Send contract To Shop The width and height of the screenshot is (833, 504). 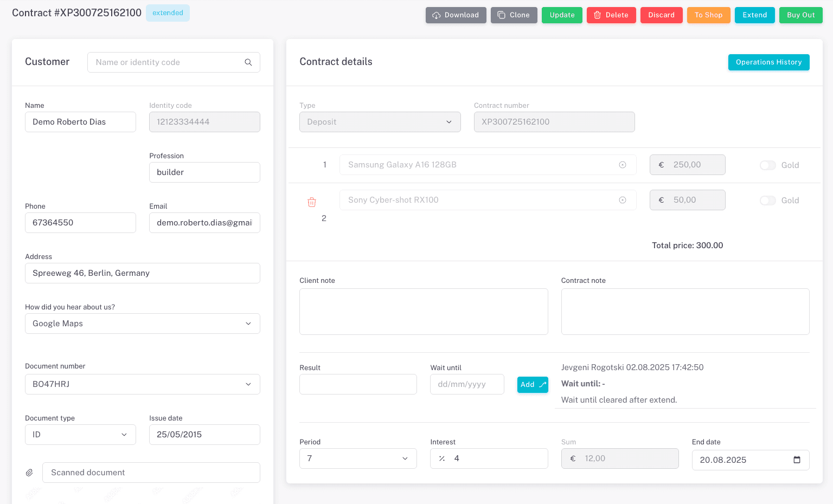(x=709, y=15)
